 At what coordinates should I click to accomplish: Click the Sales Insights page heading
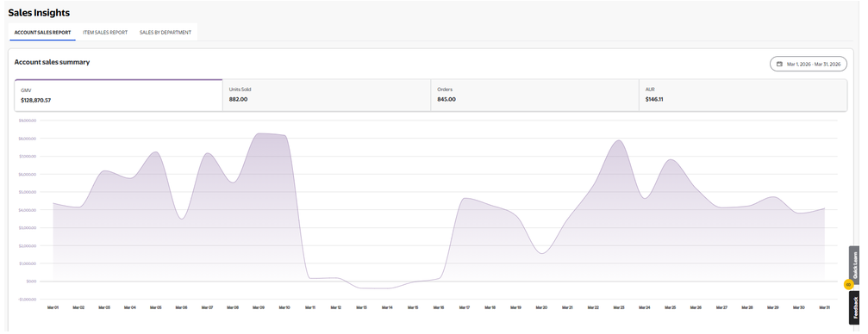click(x=39, y=12)
